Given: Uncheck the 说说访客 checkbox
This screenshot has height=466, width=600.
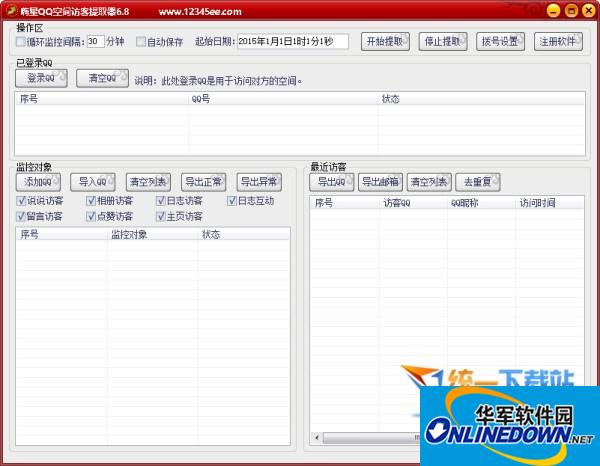Looking at the screenshot, I should click(x=21, y=200).
